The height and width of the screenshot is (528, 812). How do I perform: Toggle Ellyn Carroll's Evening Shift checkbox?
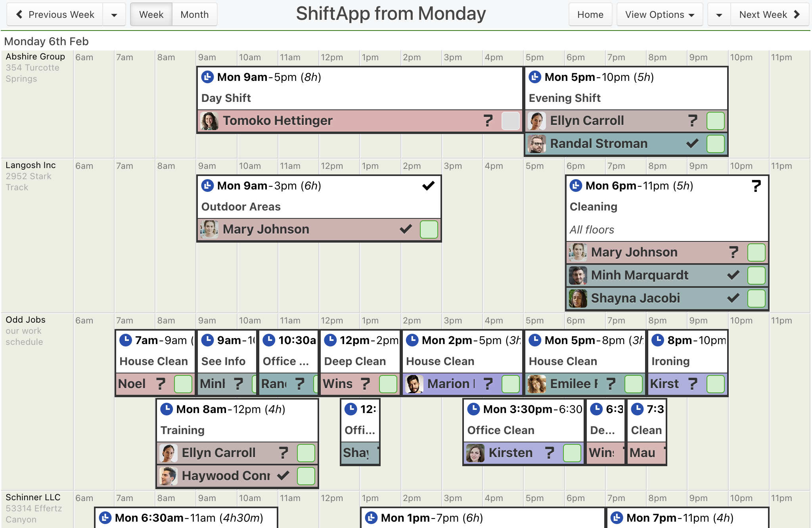(x=715, y=121)
